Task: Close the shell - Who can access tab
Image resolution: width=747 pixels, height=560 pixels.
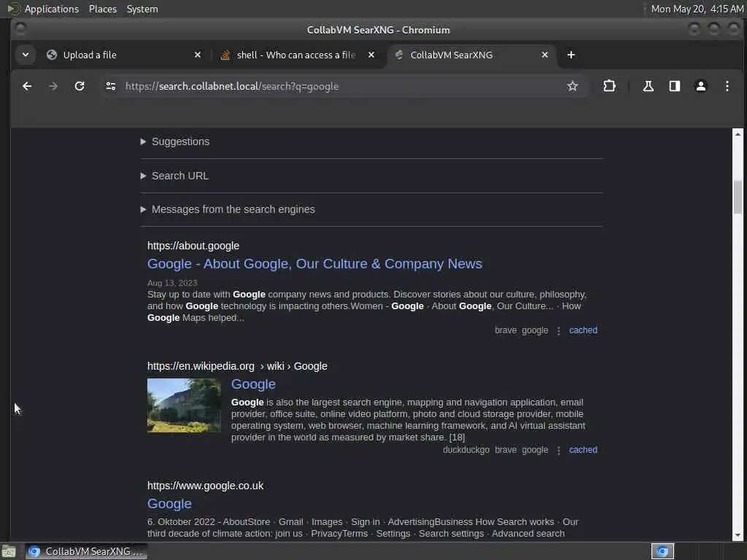Action: (x=371, y=55)
